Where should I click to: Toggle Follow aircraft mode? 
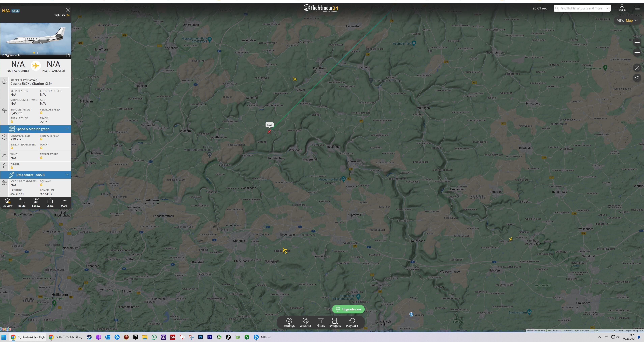click(36, 203)
